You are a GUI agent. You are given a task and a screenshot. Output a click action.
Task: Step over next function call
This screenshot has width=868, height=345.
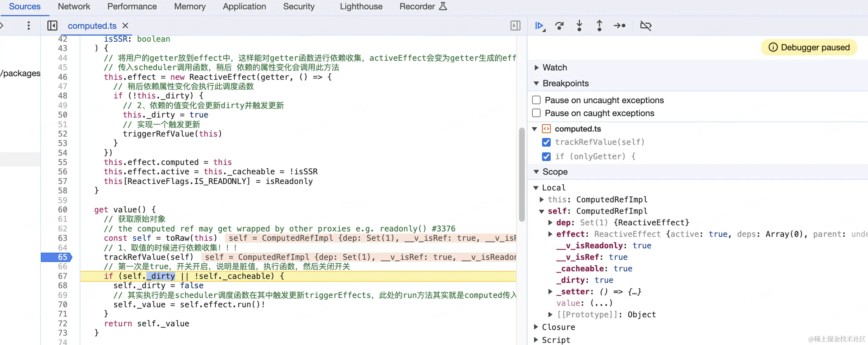pos(559,26)
